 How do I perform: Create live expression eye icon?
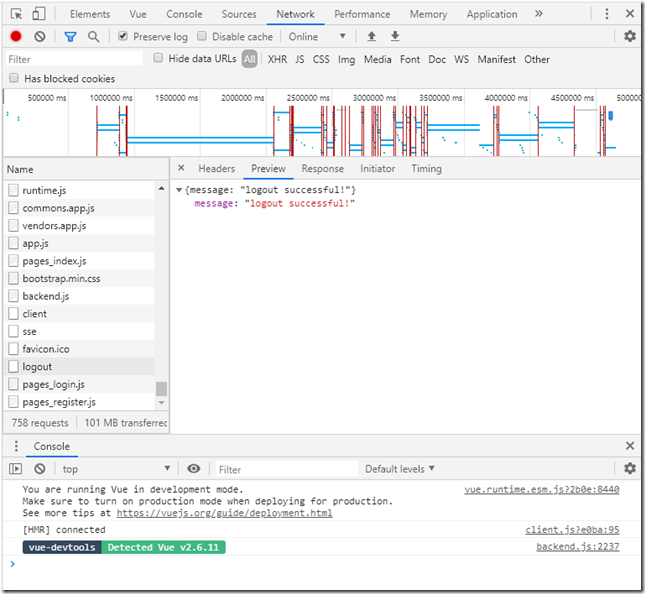tap(194, 469)
